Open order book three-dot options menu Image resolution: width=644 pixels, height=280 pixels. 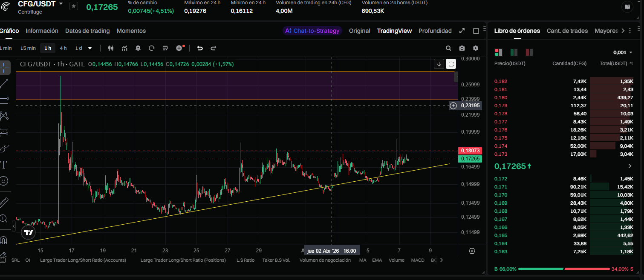[x=630, y=31]
